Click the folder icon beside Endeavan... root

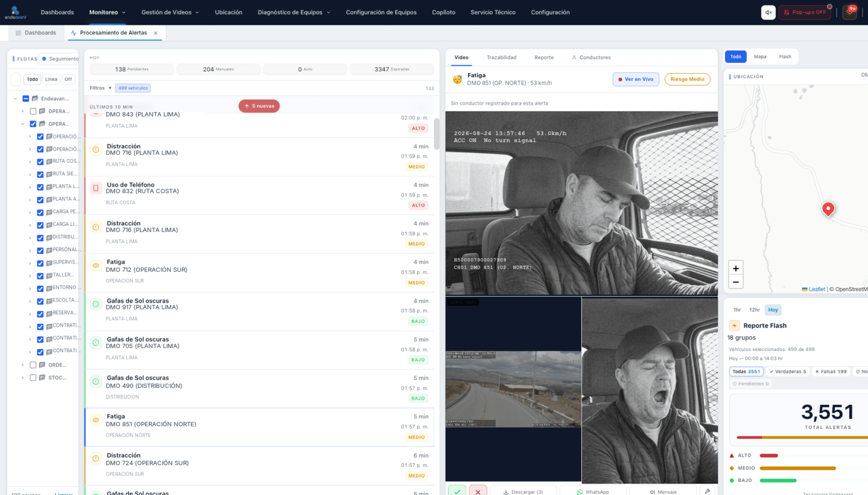click(x=35, y=99)
